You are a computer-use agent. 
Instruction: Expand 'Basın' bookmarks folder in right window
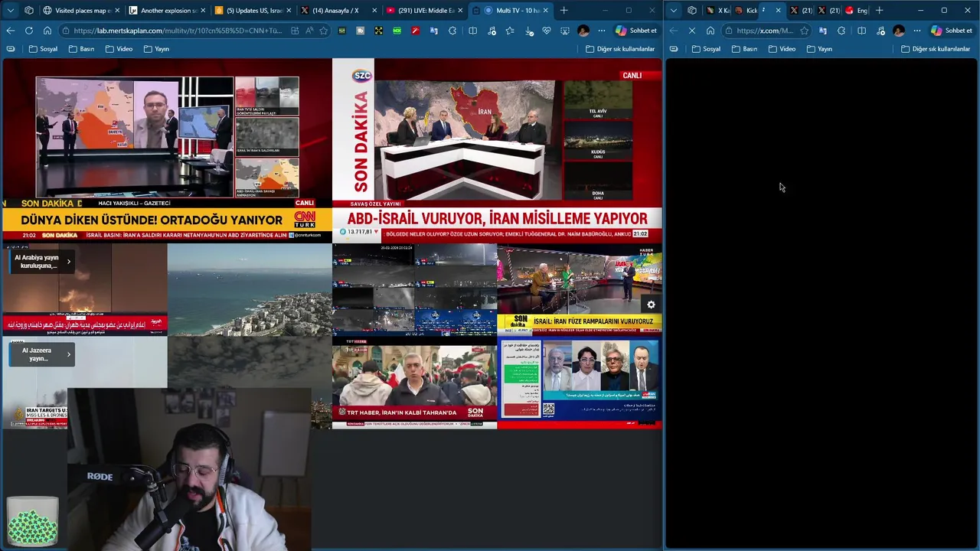click(x=744, y=49)
